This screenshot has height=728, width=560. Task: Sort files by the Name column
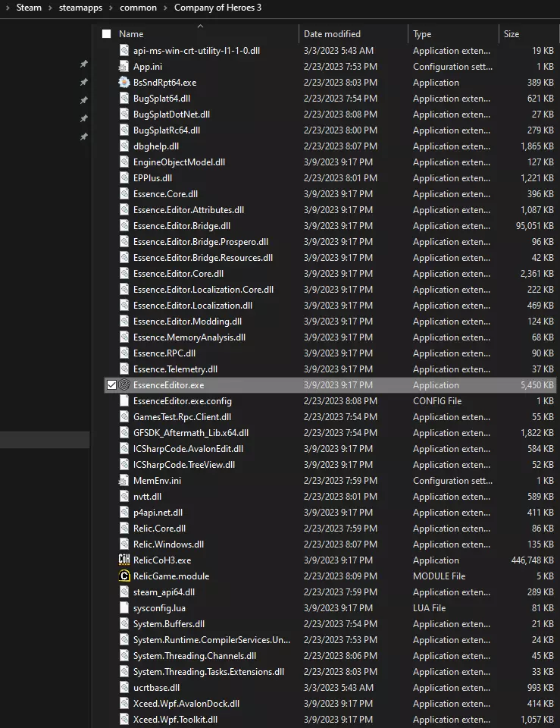(131, 34)
